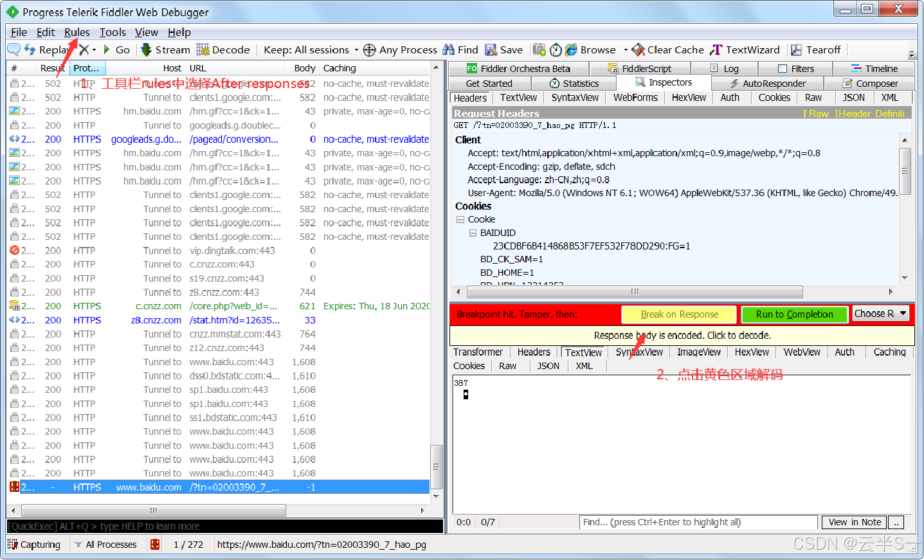Open the Composer tab

point(870,83)
